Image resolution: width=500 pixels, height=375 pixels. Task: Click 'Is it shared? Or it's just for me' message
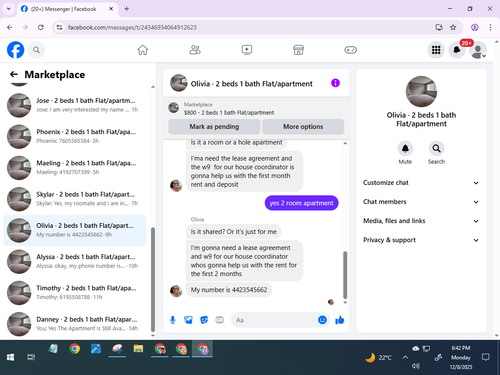tap(233, 232)
